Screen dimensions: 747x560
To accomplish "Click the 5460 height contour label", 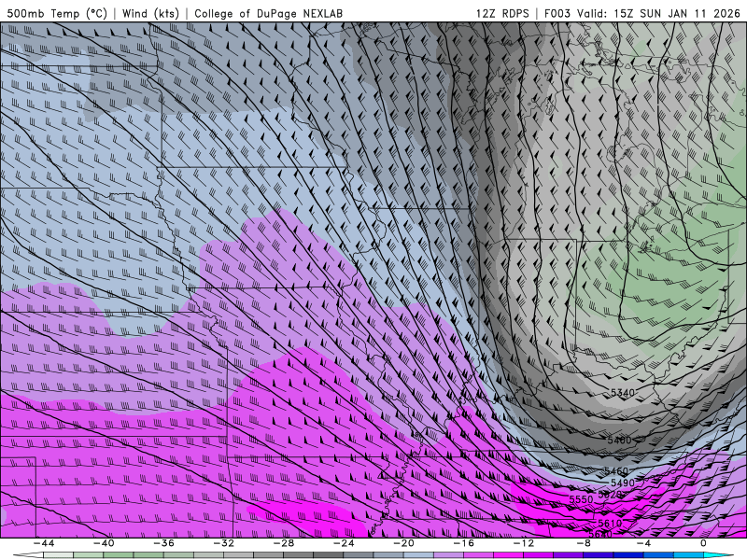I will coord(616,471).
